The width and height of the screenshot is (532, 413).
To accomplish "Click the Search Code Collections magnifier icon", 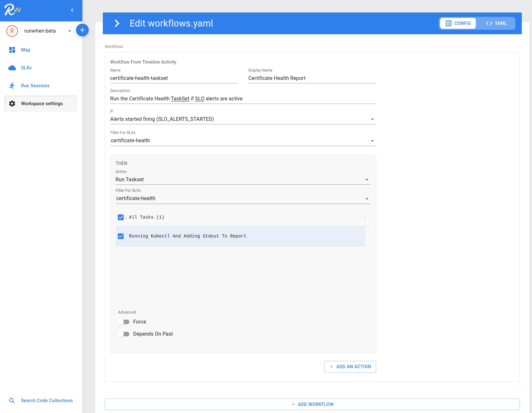I will pyautogui.click(x=12, y=401).
